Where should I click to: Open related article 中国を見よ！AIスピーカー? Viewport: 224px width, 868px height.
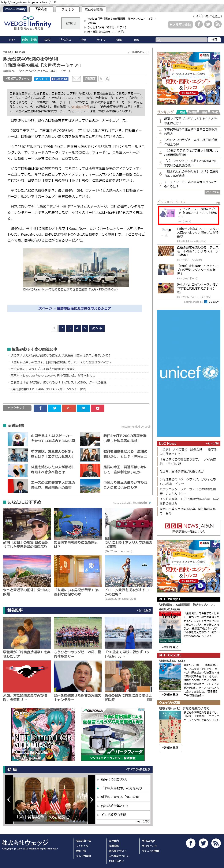pos(53,438)
